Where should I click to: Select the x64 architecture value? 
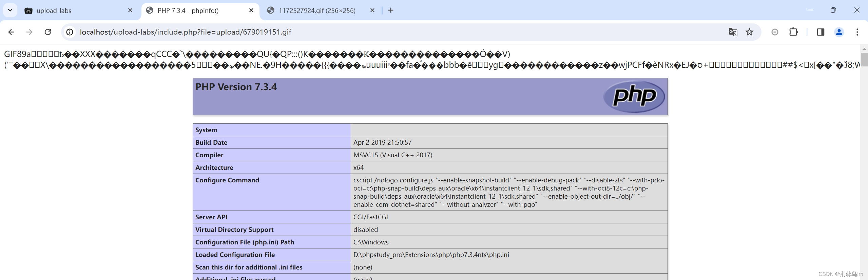tap(359, 167)
